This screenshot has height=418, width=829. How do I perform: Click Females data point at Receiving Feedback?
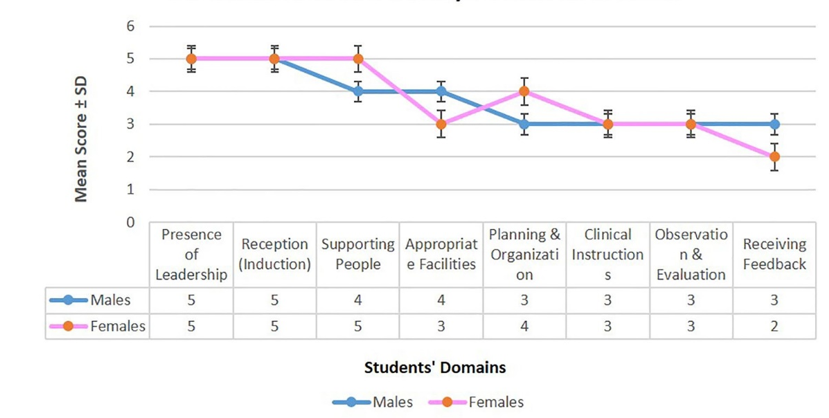click(x=774, y=157)
